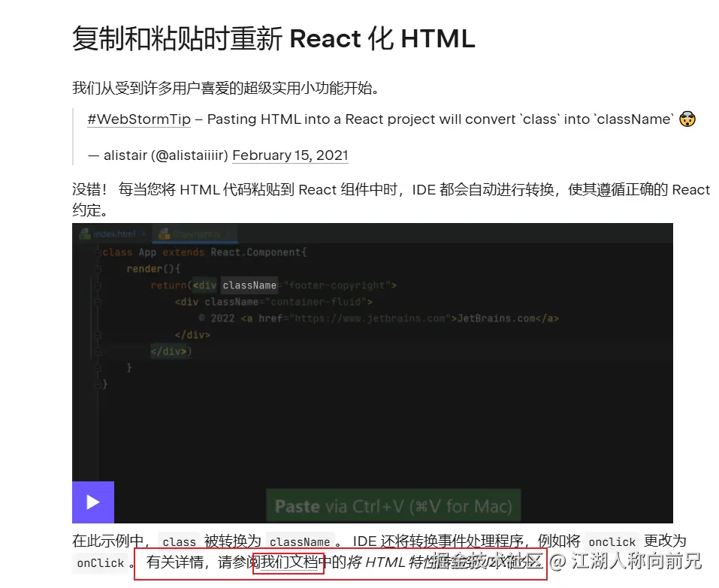Click the shocked face emoji in the tweet
This screenshot has height=588, width=719.
[x=687, y=119]
